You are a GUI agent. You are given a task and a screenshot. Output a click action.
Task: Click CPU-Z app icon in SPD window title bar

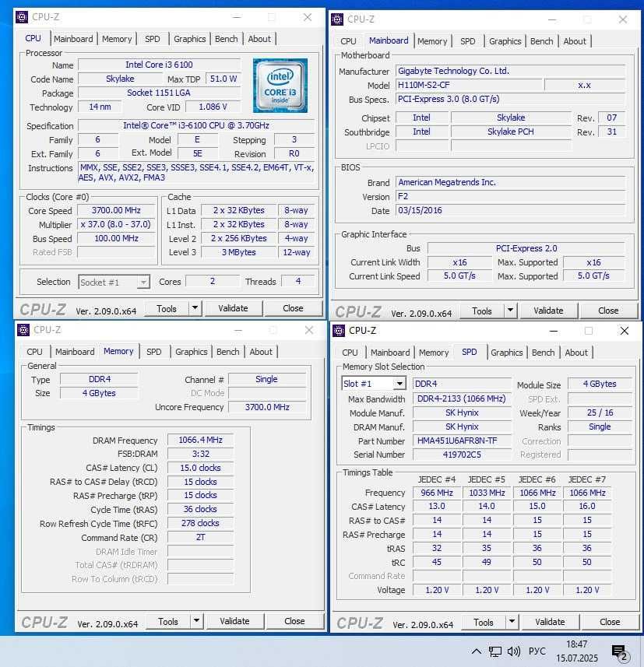pos(339,331)
